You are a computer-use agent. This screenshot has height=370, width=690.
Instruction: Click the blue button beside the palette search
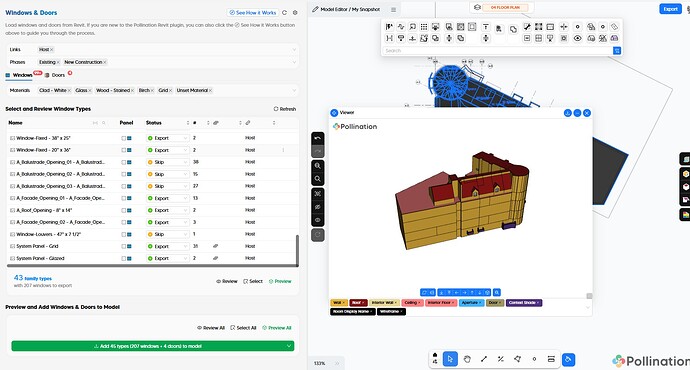pos(617,51)
